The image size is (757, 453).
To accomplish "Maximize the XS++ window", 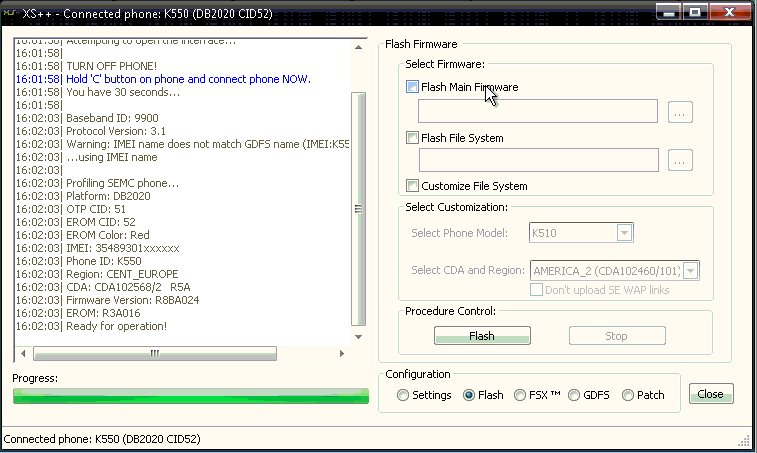I will [695, 12].
